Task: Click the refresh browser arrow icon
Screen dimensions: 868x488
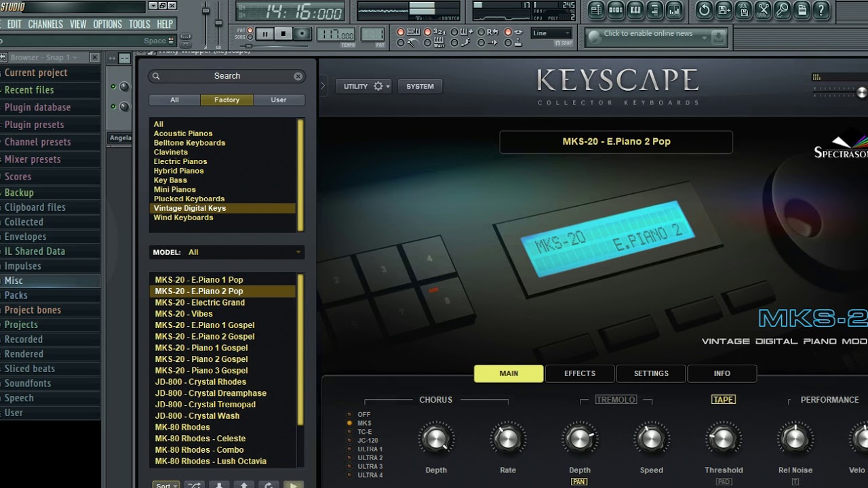Action: click(269, 485)
